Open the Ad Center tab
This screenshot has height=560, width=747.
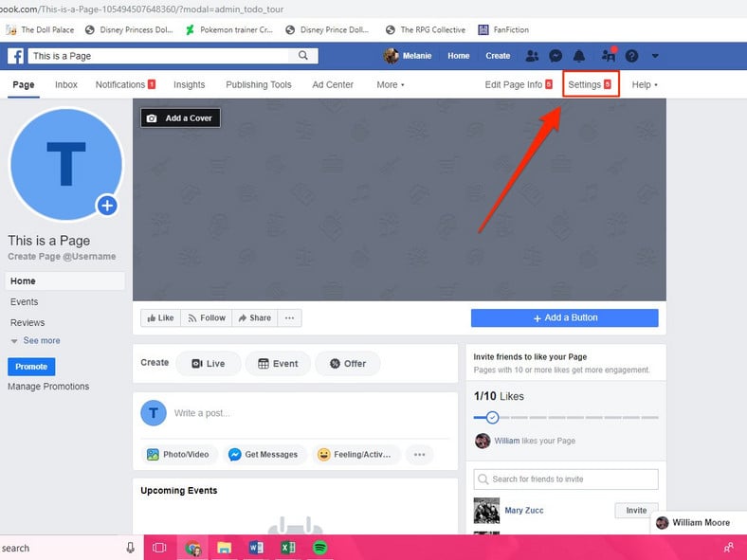point(333,84)
